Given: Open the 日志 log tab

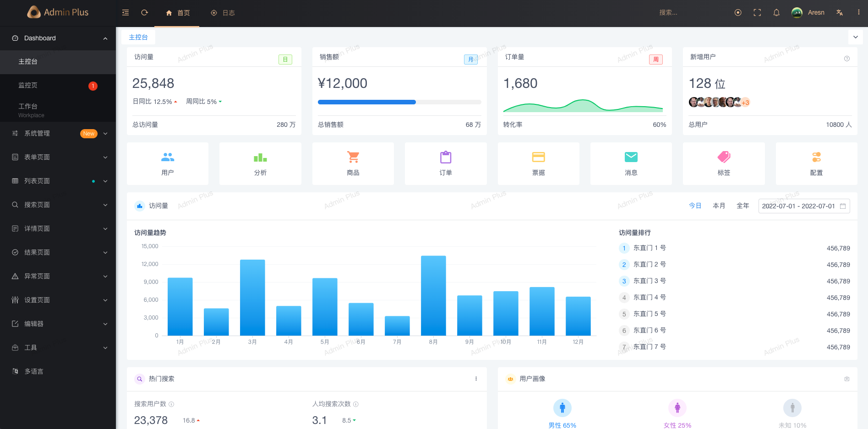Looking at the screenshot, I should click(223, 13).
